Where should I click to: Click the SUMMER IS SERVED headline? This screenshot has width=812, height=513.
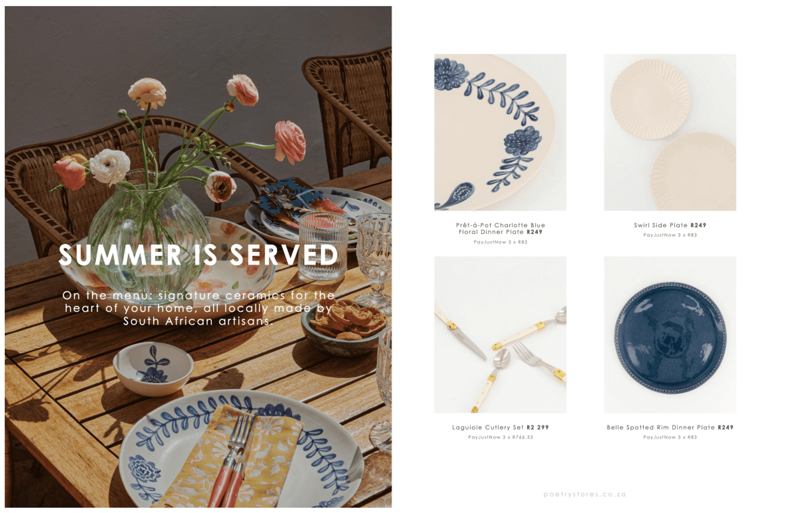pos(198,255)
